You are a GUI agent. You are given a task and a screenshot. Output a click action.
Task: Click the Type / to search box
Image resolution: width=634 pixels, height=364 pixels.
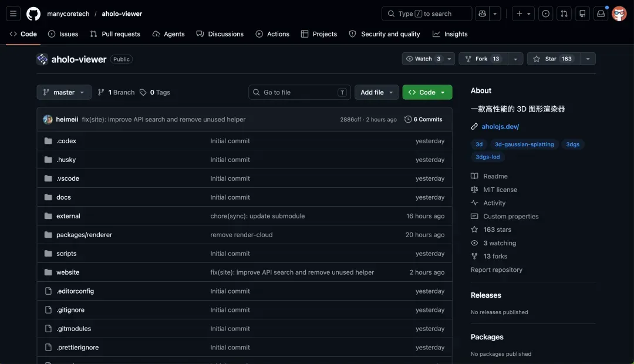(x=427, y=14)
